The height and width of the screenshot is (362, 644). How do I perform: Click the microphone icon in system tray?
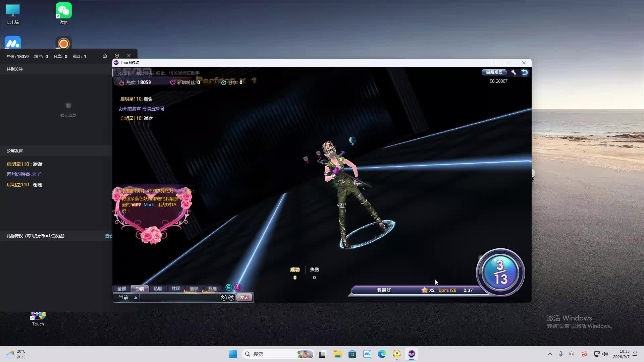(560, 354)
